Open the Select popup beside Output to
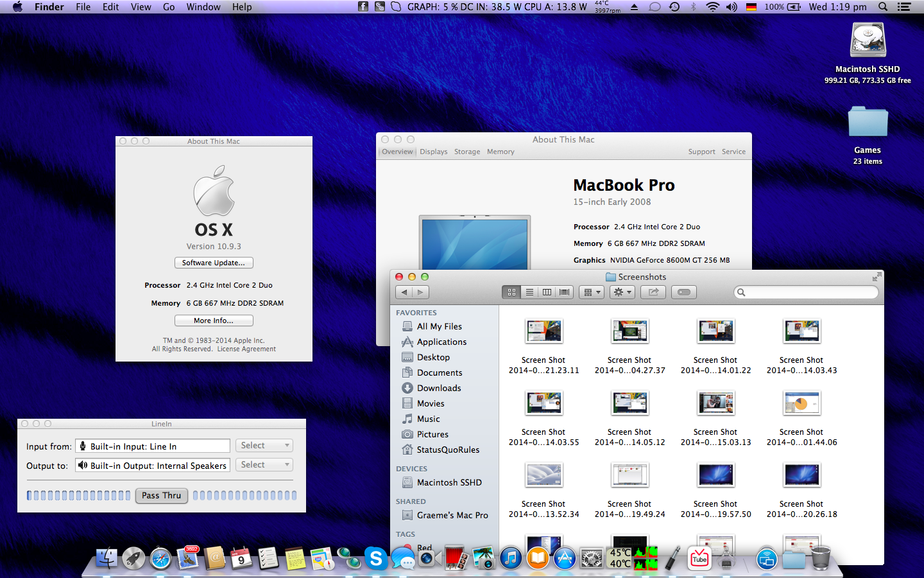 264,465
